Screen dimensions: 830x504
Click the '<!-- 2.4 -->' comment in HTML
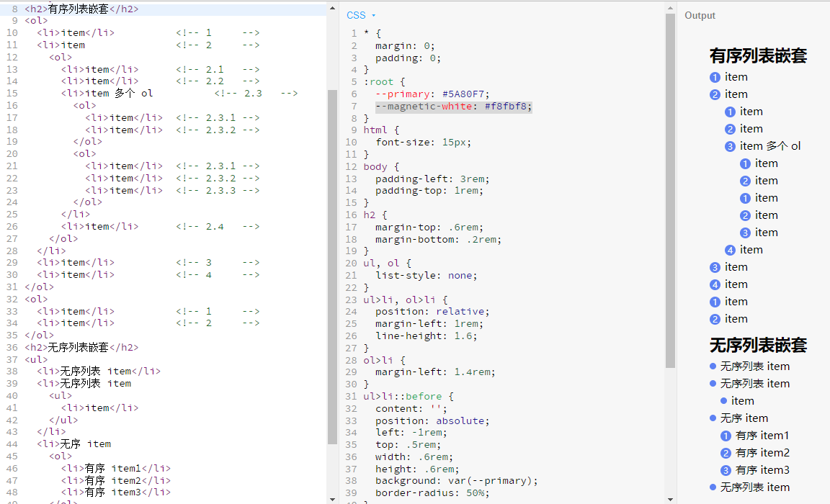tap(217, 227)
